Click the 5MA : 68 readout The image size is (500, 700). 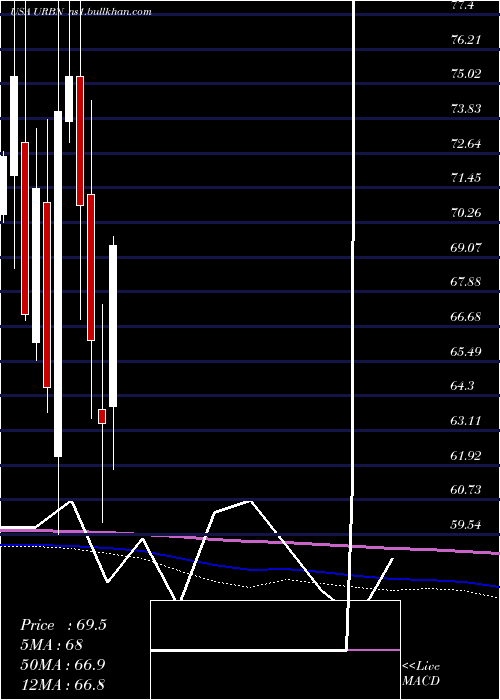pyautogui.click(x=52, y=645)
